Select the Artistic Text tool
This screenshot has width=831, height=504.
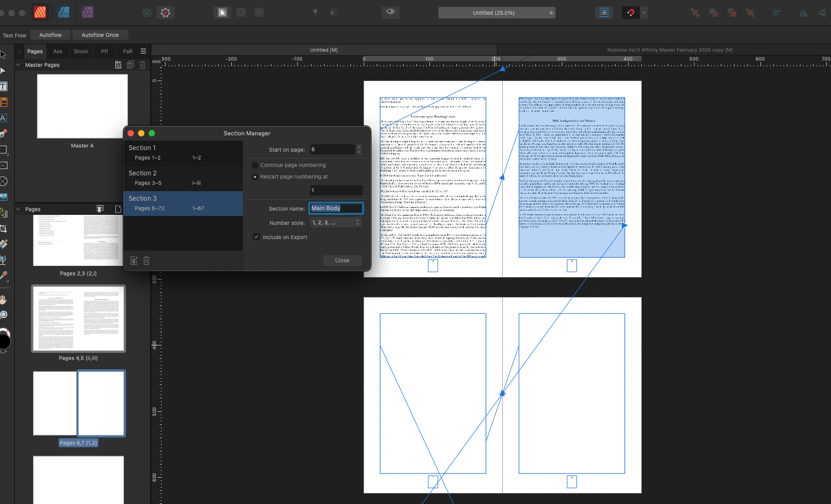(x=3, y=118)
